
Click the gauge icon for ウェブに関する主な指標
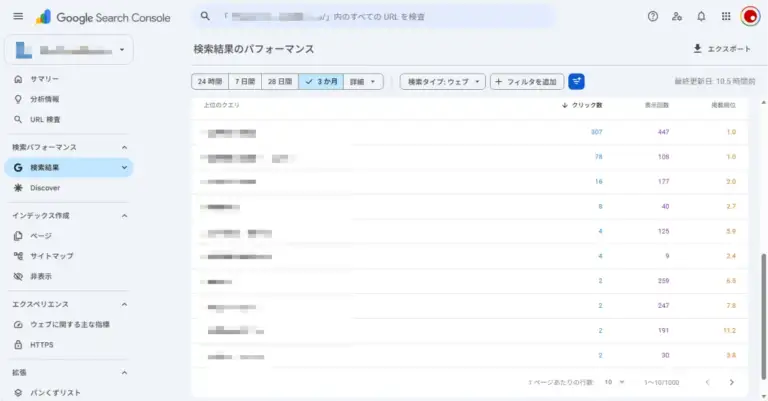(x=18, y=324)
